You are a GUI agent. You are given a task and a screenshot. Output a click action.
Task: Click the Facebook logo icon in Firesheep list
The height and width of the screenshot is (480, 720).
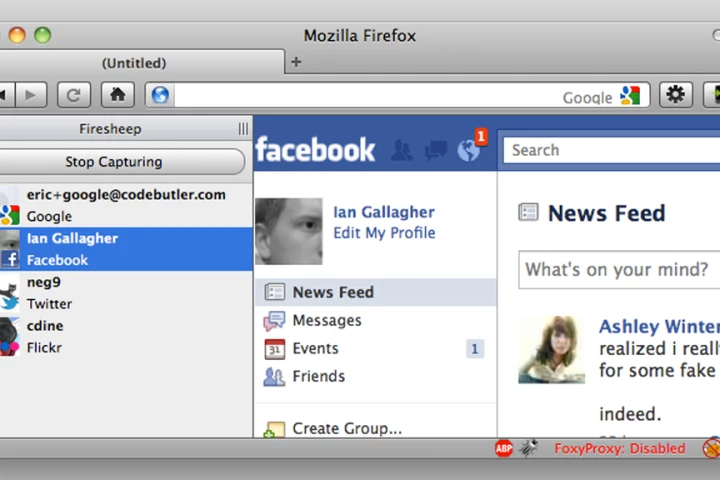pos(10,259)
